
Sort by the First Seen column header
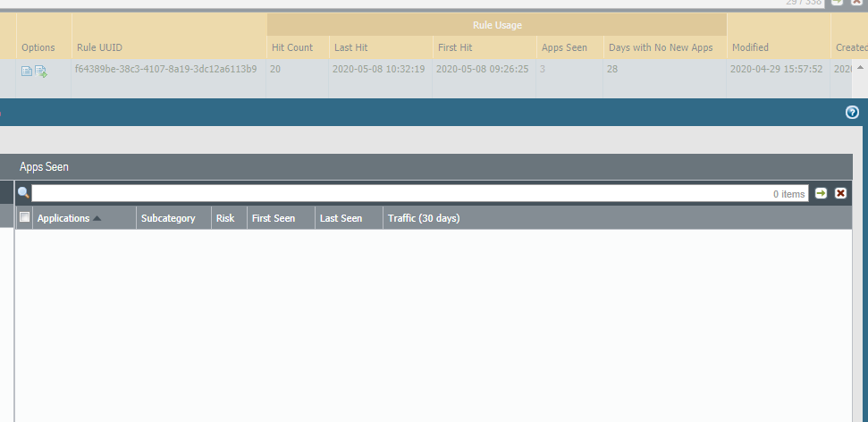tap(281, 218)
